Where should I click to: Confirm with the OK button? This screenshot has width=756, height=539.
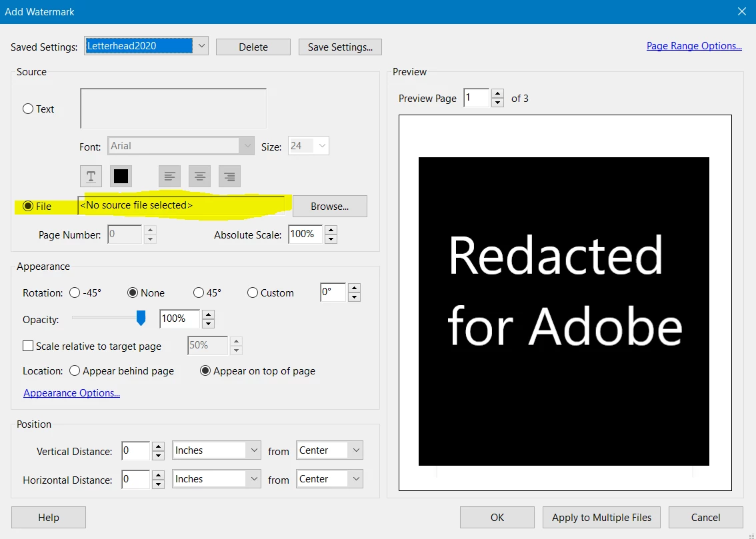point(497,517)
